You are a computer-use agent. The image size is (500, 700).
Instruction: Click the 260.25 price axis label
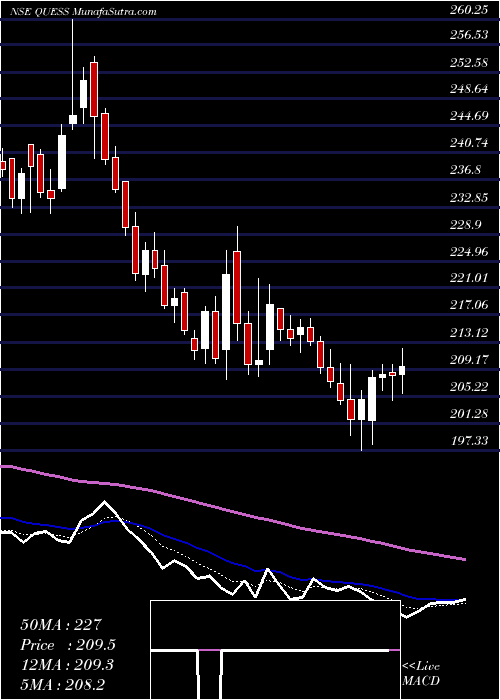click(468, 11)
